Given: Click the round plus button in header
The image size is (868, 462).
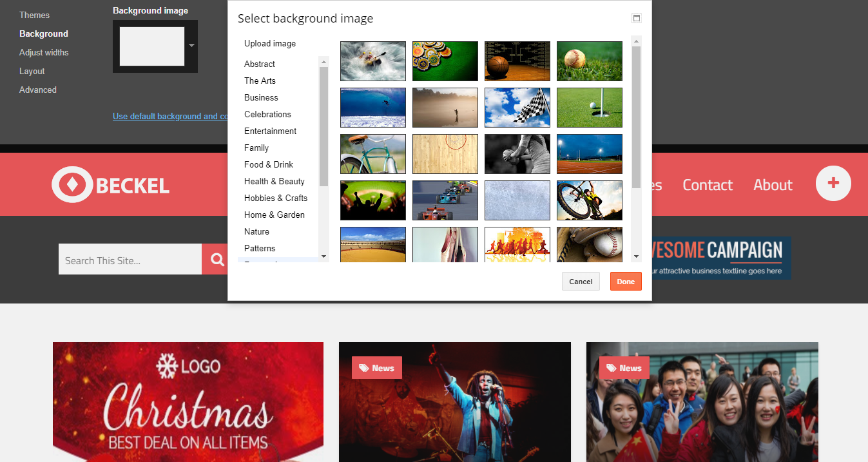Looking at the screenshot, I should click(833, 183).
